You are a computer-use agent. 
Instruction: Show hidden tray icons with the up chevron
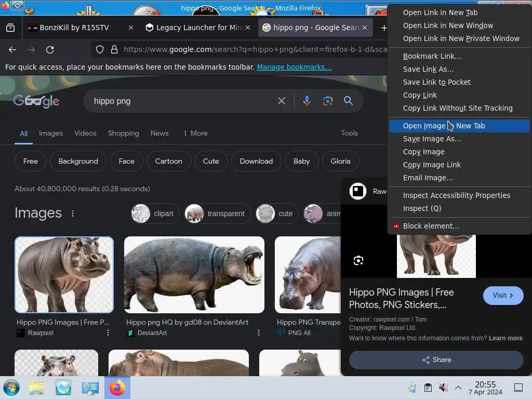pyautogui.click(x=458, y=388)
